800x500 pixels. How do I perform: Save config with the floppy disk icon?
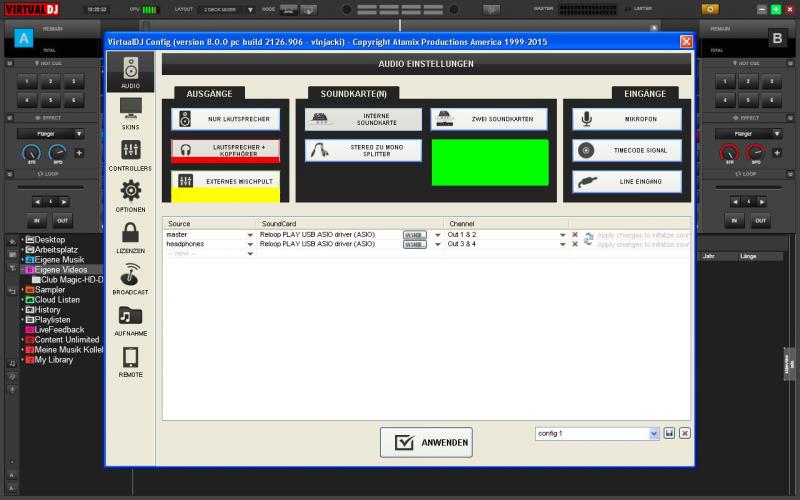tap(669, 433)
